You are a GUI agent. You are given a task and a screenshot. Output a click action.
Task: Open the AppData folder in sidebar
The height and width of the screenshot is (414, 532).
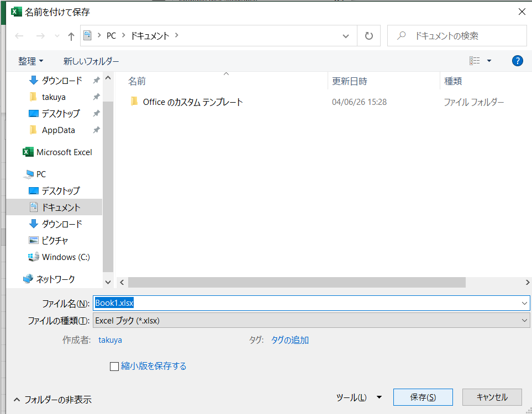58,130
